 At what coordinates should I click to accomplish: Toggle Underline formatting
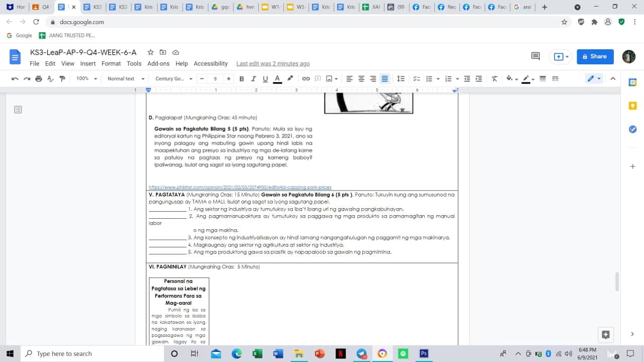[265, 79]
